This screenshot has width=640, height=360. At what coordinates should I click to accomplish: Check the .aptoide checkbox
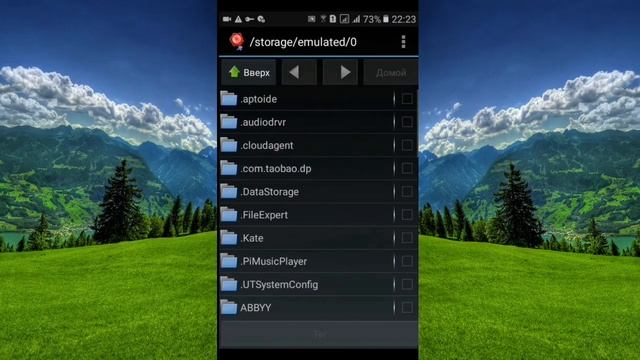(407, 99)
